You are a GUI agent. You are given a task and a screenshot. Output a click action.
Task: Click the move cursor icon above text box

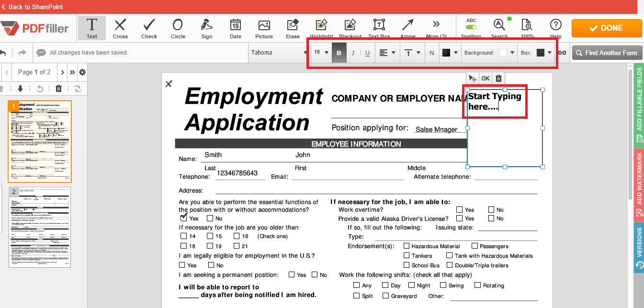[473, 79]
